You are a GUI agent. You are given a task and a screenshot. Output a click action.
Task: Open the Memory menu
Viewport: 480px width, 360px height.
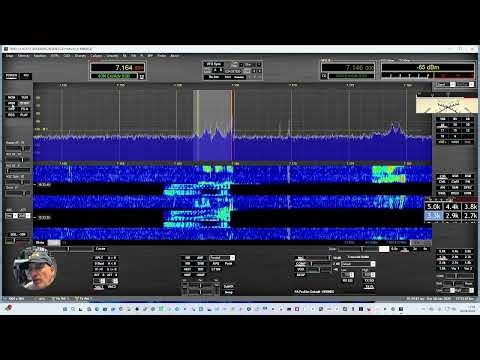tap(23, 56)
